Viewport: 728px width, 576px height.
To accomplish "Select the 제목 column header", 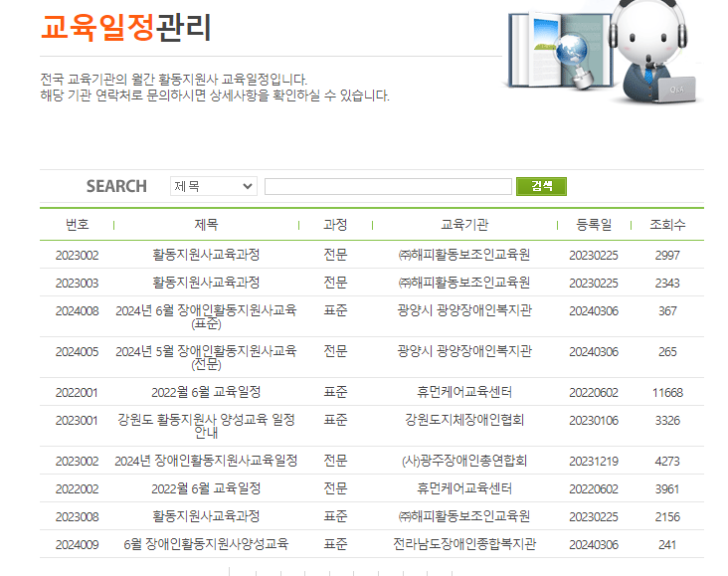I will tap(206, 225).
